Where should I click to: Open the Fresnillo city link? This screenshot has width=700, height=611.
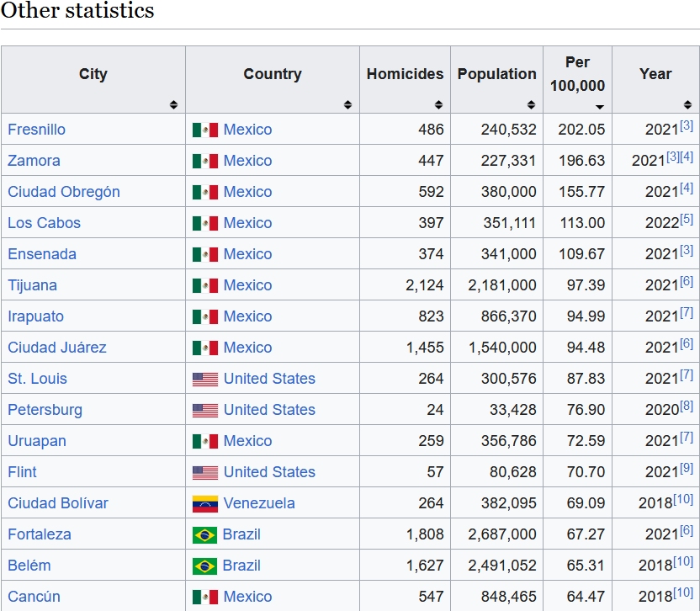coord(37,130)
